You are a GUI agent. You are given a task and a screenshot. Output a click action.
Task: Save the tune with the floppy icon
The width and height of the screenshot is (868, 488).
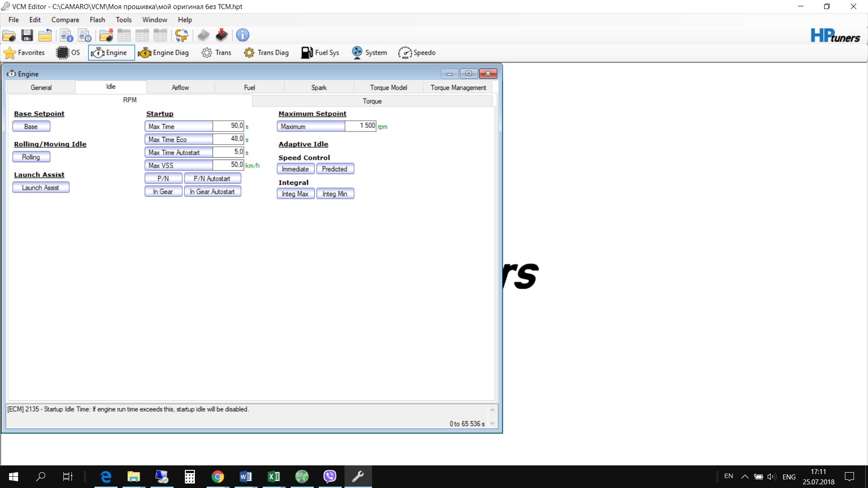(x=27, y=35)
